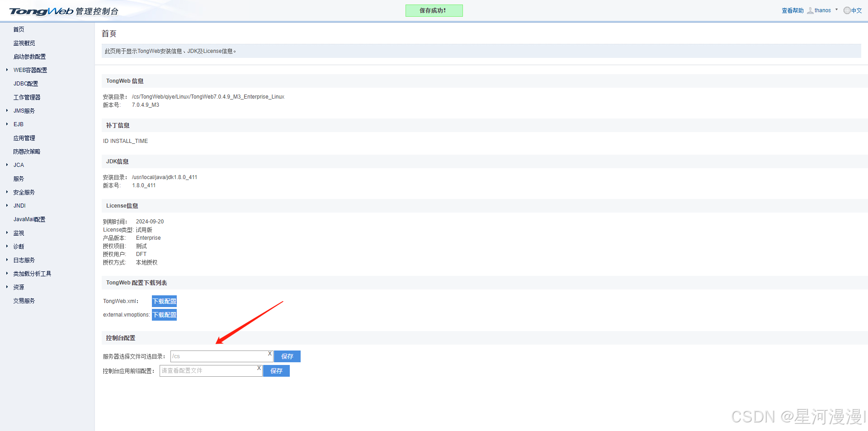Click the 控制台配置 section header
868x431 pixels.
point(121,338)
